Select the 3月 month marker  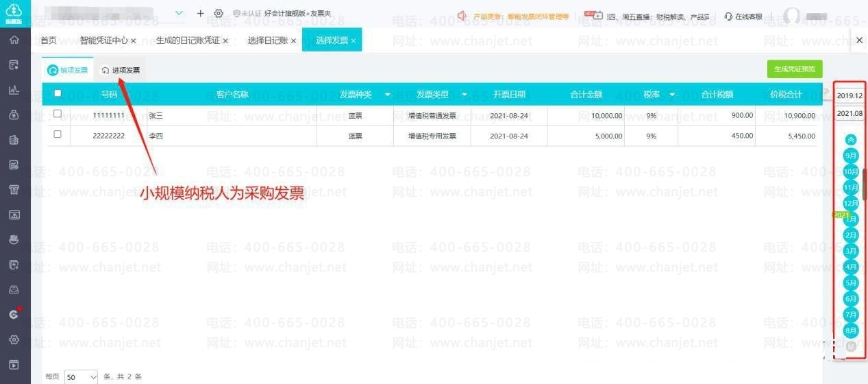[x=851, y=251]
